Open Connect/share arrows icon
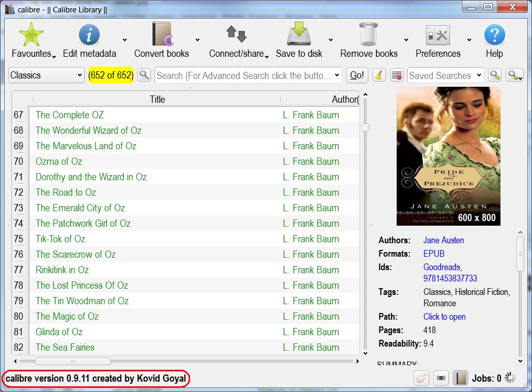 click(x=236, y=34)
